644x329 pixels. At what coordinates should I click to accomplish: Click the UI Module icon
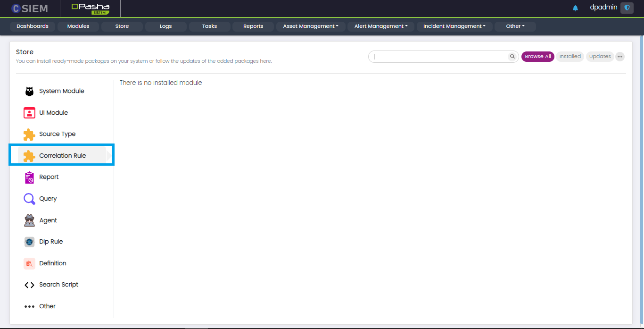coord(29,113)
